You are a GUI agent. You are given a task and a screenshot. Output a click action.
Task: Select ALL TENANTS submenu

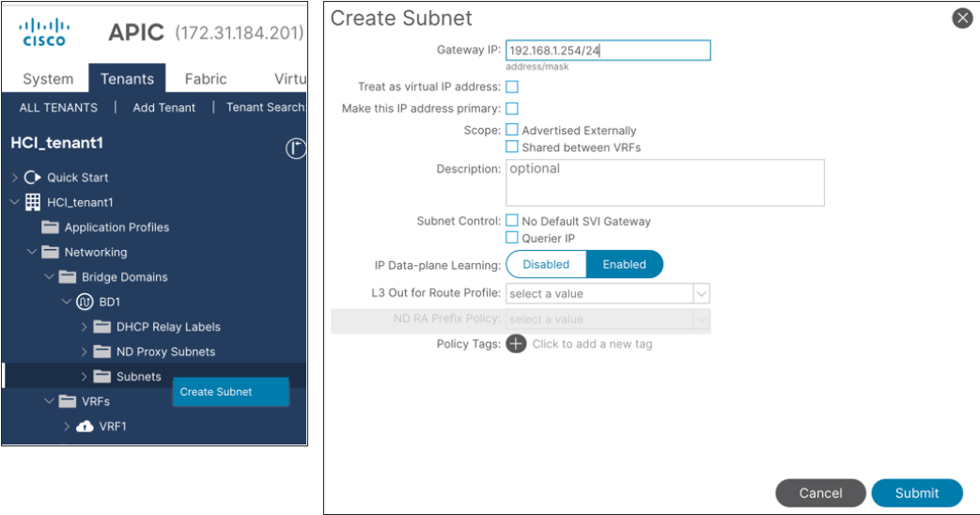[58, 107]
